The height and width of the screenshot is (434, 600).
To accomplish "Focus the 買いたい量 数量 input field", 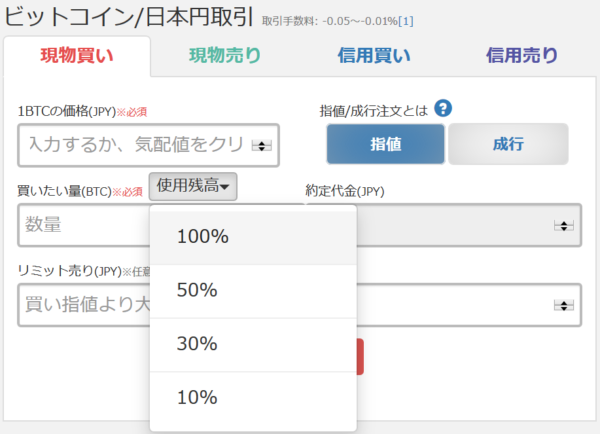I will pyautogui.click(x=84, y=225).
